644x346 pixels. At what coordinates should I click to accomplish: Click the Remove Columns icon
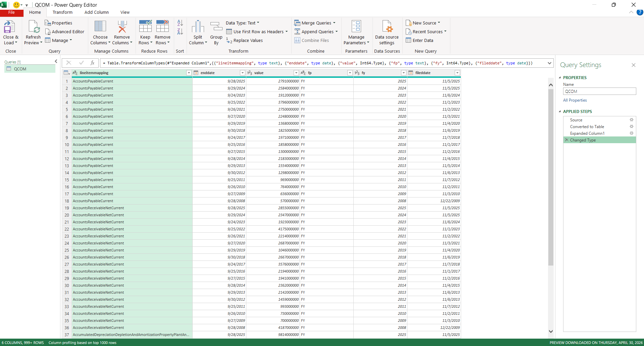point(122,27)
